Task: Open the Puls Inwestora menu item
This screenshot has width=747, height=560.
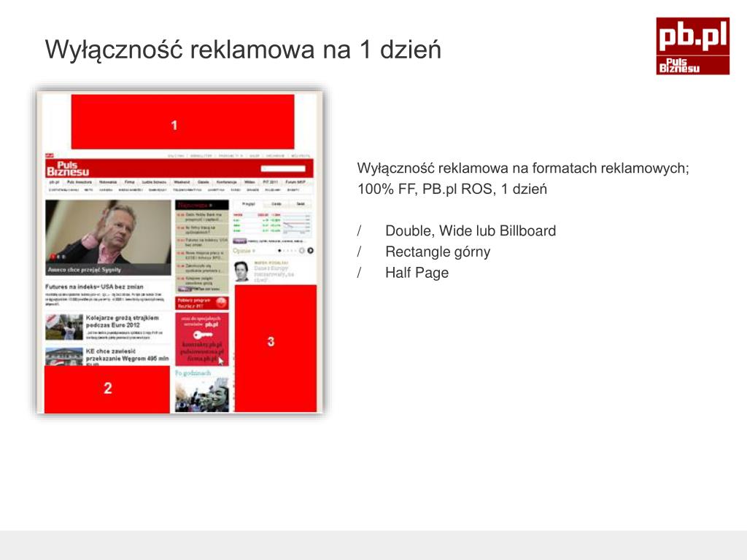Action: [79, 182]
